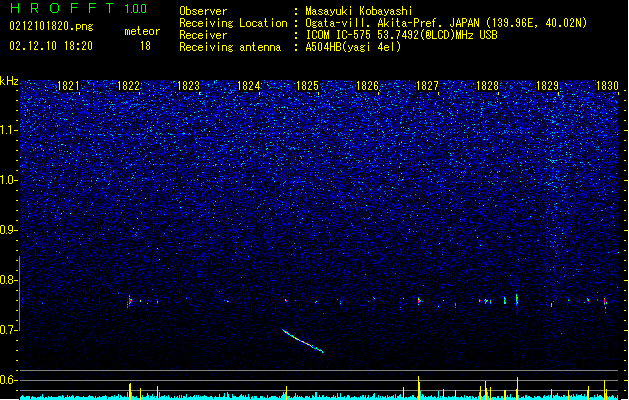Click the 1825 time marker

coord(307,86)
